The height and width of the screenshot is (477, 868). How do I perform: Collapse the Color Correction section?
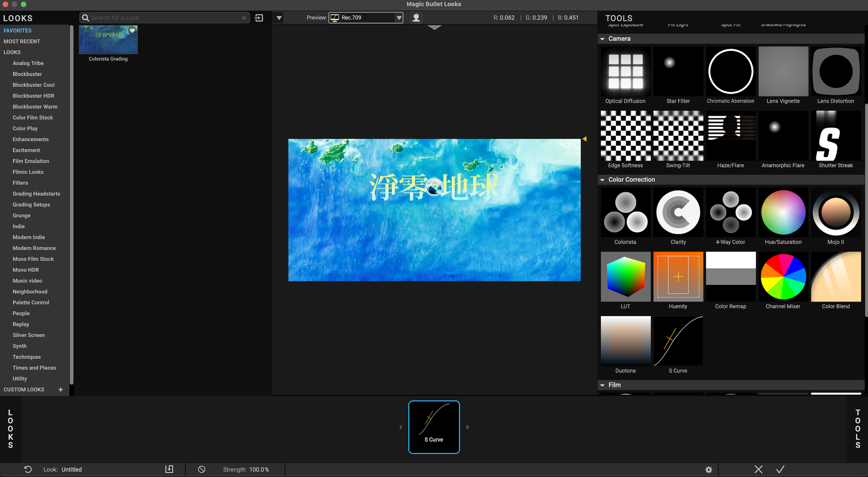pos(602,180)
